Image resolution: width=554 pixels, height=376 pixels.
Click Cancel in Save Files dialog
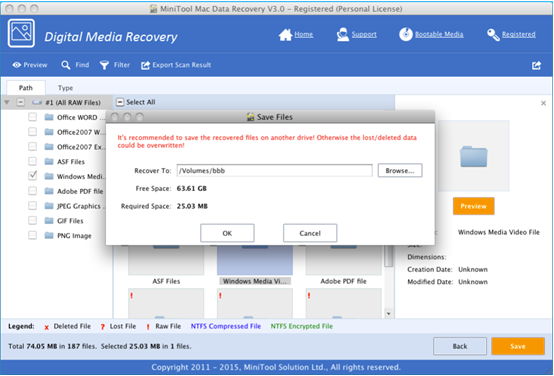[310, 233]
